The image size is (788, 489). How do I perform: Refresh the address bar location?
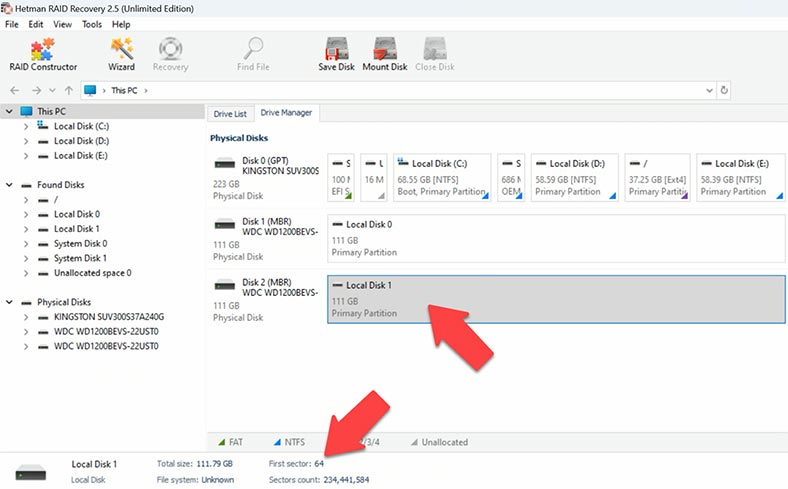coord(724,90)
